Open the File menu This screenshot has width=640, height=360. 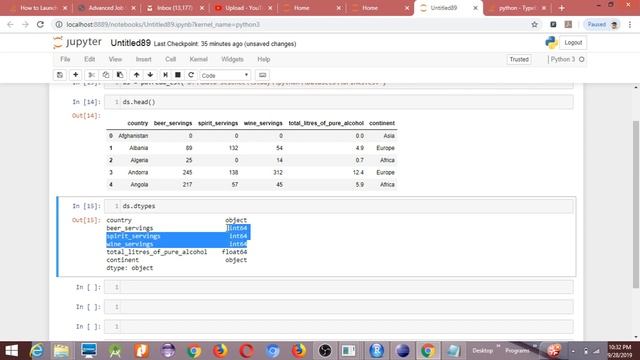pyautogui.click(x=65, y=59)
